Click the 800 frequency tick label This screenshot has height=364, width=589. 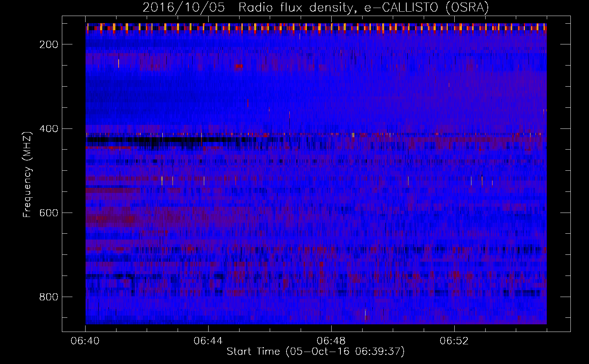[x=49, y=297]
